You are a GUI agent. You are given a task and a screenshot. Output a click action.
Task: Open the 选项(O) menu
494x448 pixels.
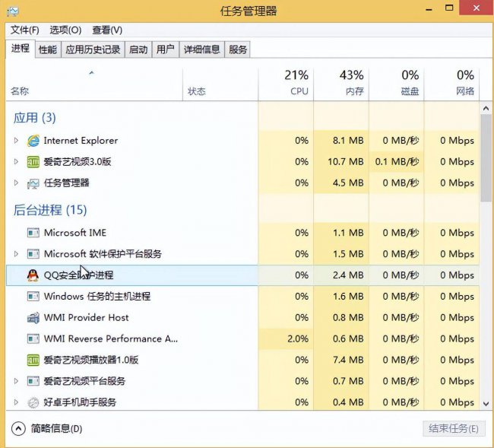(65, 30)
